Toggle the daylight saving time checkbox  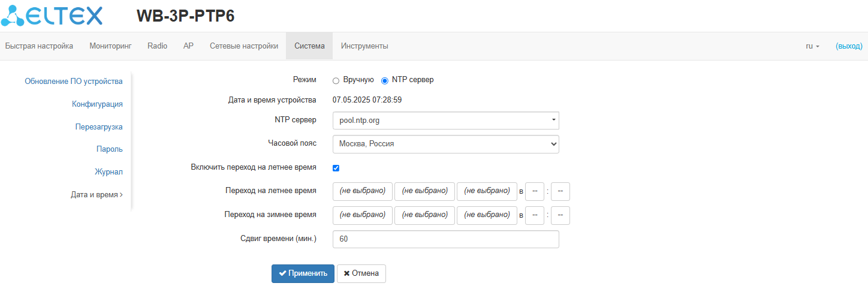(336, 168)
